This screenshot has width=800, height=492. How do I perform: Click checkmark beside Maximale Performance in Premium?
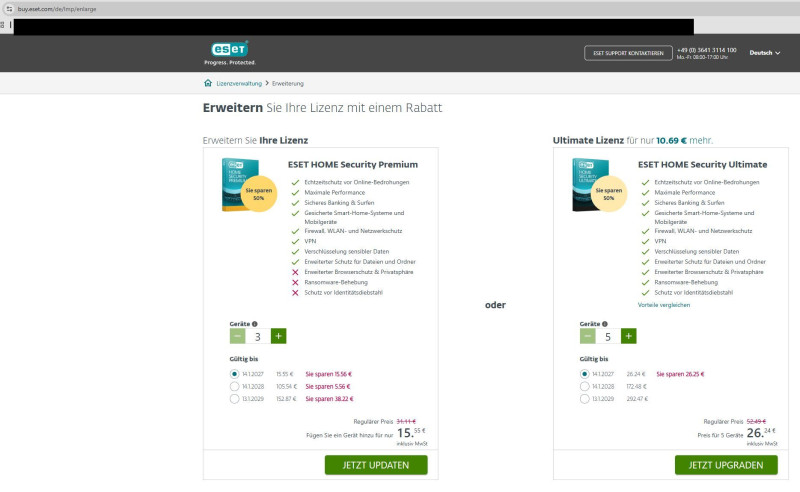295,192
